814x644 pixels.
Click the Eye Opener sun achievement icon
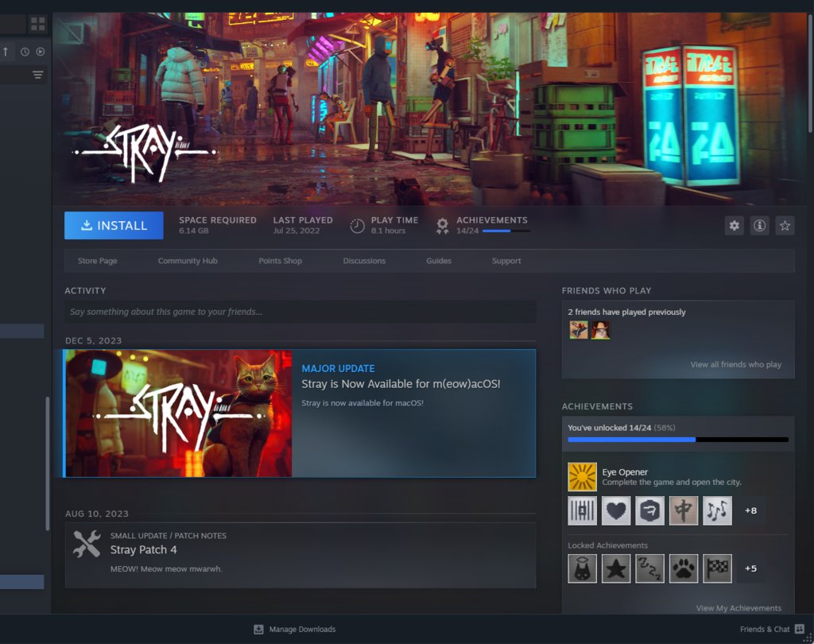582,477
